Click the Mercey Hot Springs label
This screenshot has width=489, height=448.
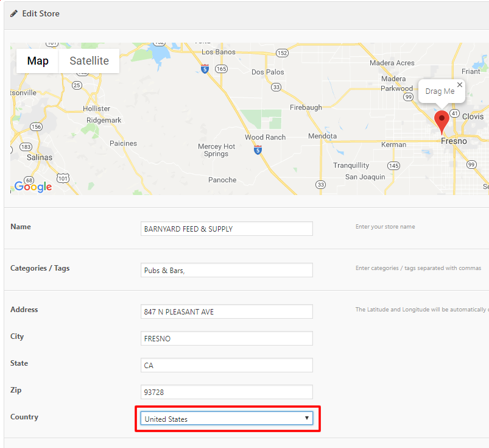click(x=216, y=150)
